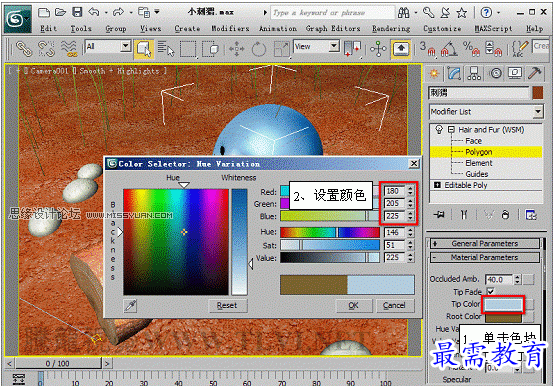Image resolution: width=554 pixels, height=386 pixels.
Task: Click the 3ds Max application logo button
Action: (x=18, y=19)
